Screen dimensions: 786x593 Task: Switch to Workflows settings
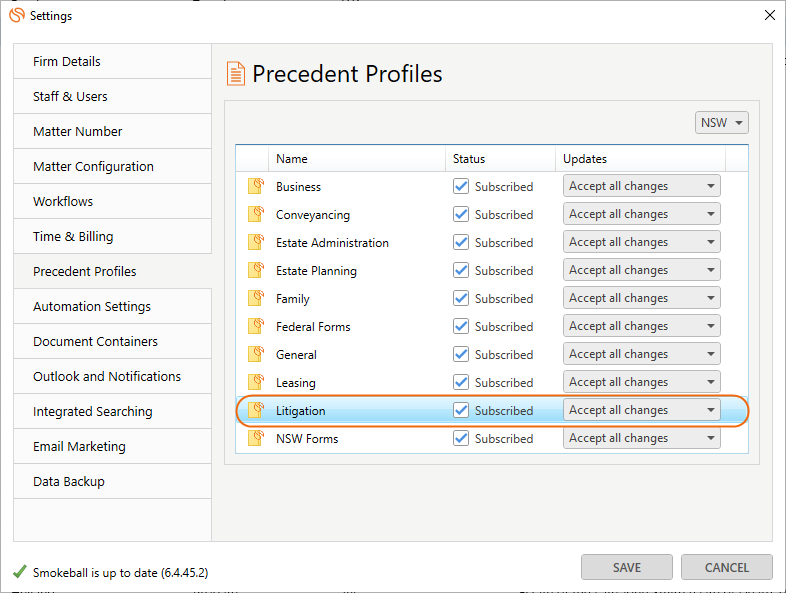(112, 202)
